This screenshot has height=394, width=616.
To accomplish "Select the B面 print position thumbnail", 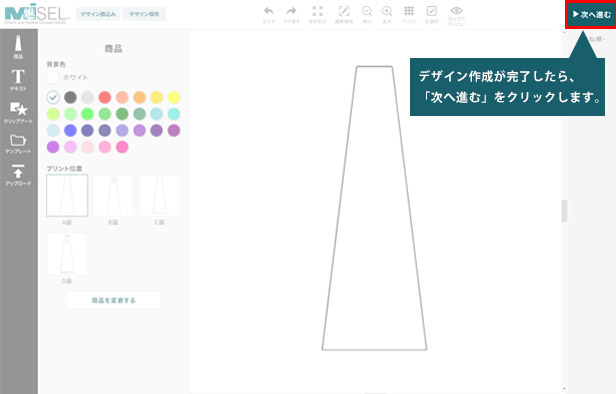I will (113, 196).
